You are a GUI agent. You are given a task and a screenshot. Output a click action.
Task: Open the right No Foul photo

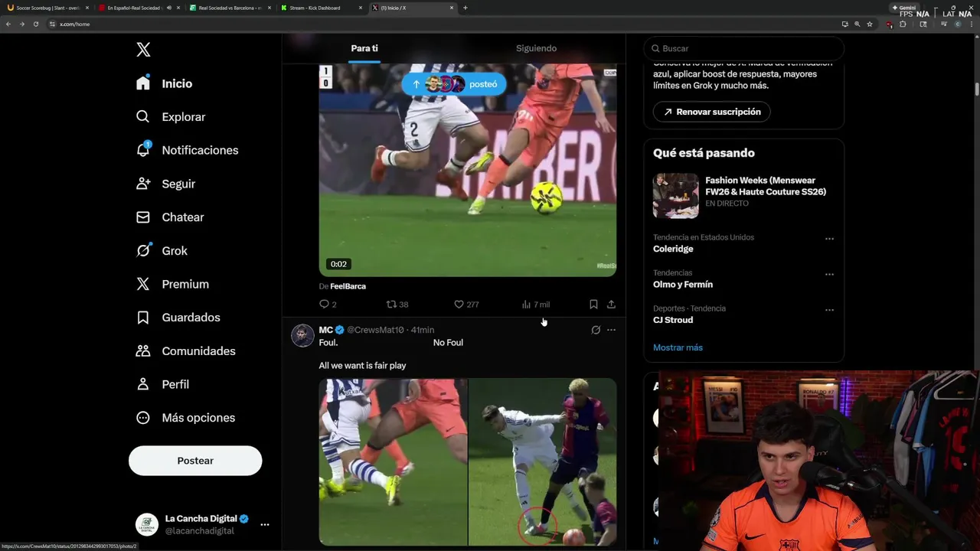(x=543, y=462)
